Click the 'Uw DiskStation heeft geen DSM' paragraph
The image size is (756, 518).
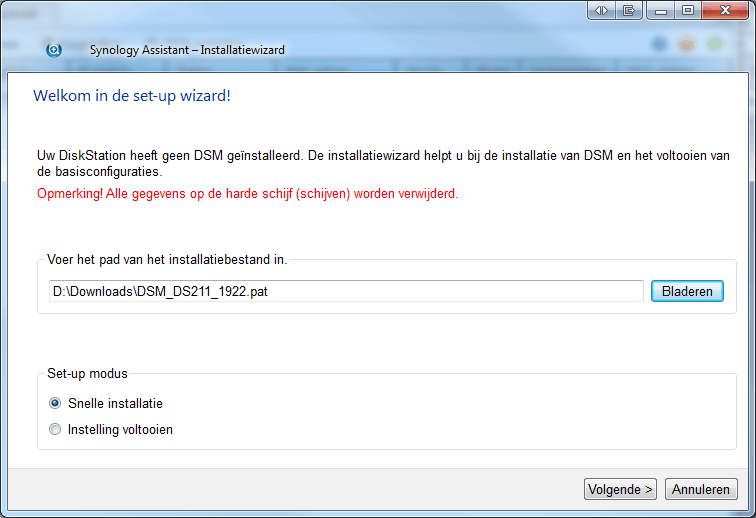click(x=383, y=164)
